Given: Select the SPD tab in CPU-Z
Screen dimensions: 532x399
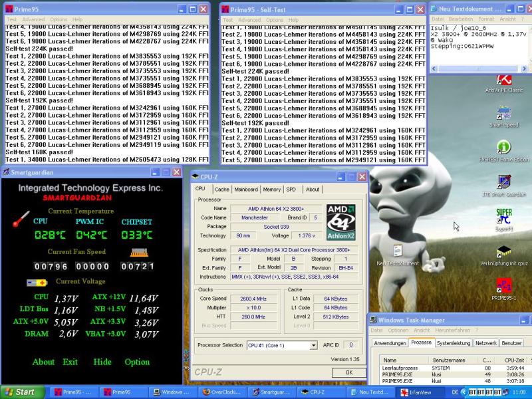Looking at the screenshot, I should pos(291,190).
